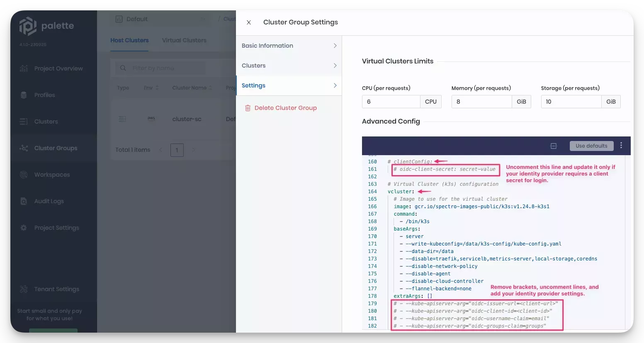Open Workspaces from the sidebar
The height and width of the screenshot is (343, 644).
[x=52, y=175]
